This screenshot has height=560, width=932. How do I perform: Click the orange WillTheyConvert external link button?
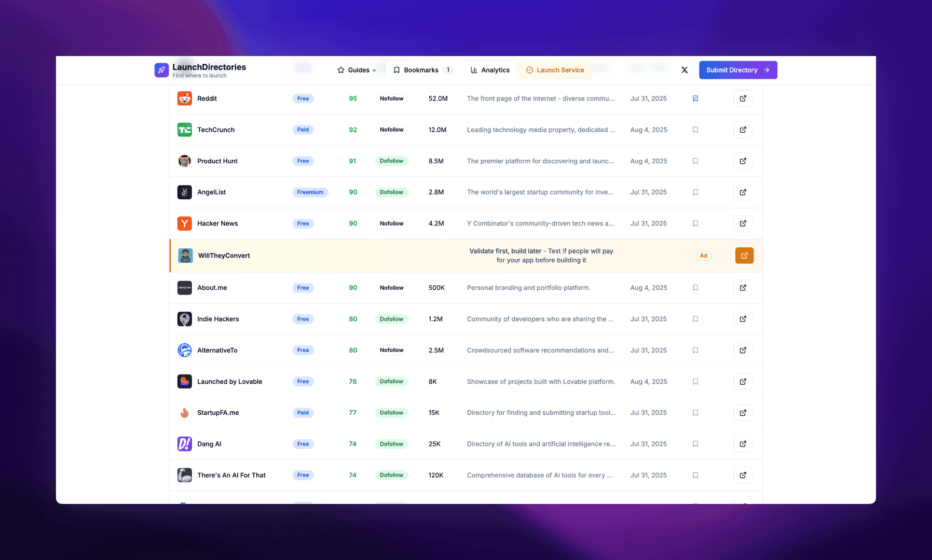744,255
